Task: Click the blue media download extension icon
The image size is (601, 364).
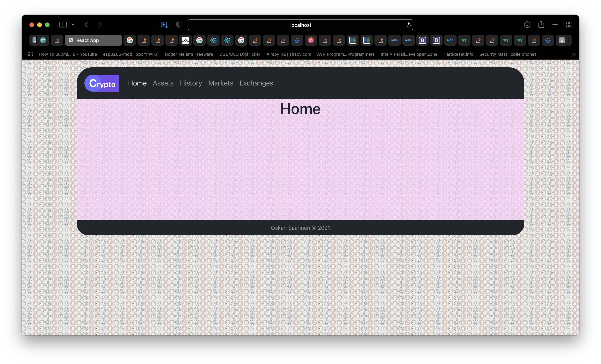Action: click(x=164, y=25)
